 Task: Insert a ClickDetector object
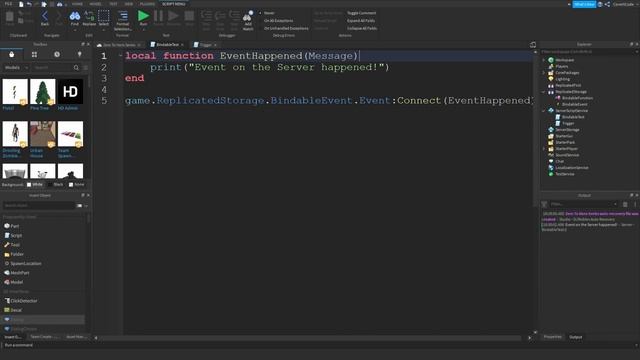pos(21,301)
